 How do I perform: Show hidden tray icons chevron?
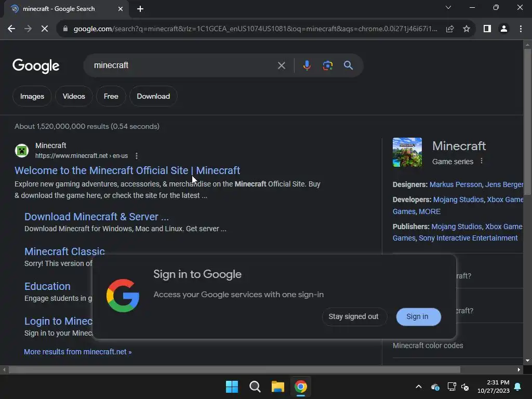click(419, 387)
